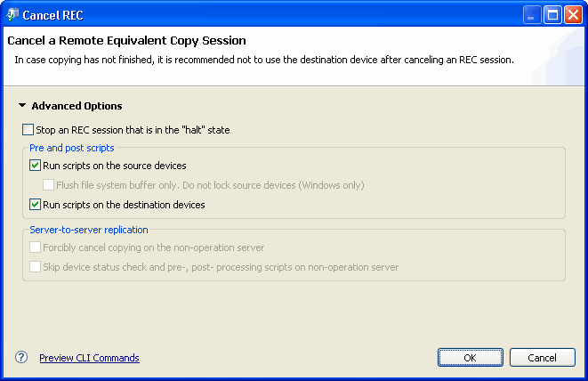Screen dimensions: 588x381
Task: Click the Cancel REC title bar text
Action: (52, 15)
